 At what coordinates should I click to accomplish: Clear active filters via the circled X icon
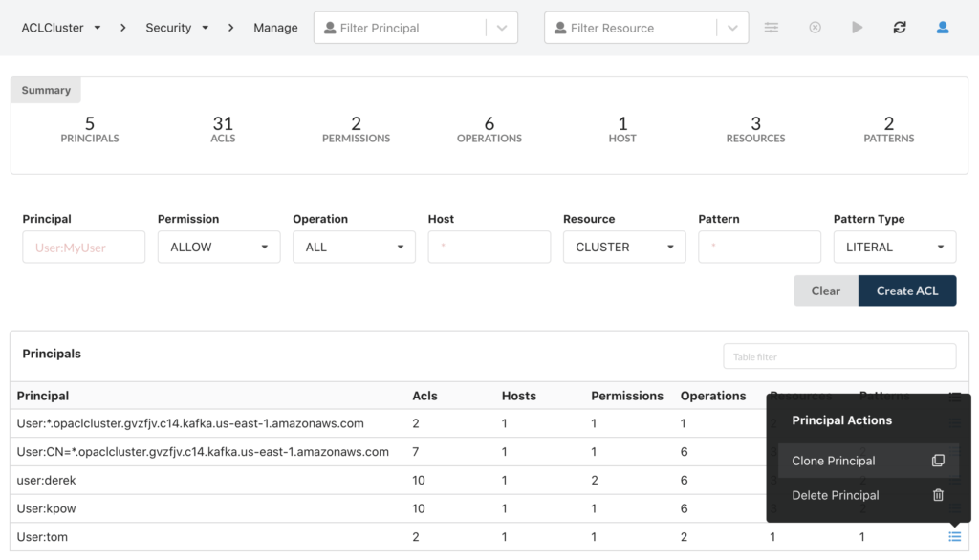coord(815,27)
